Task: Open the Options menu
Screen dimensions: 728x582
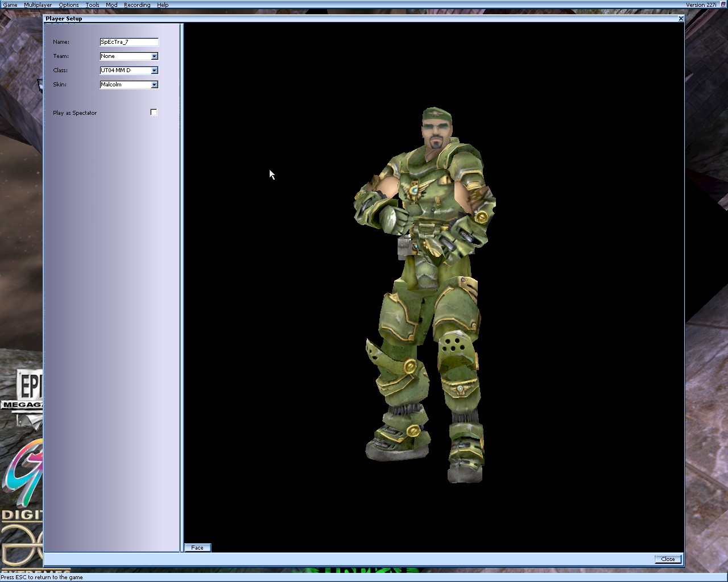Action: click(x=69, y=5)
